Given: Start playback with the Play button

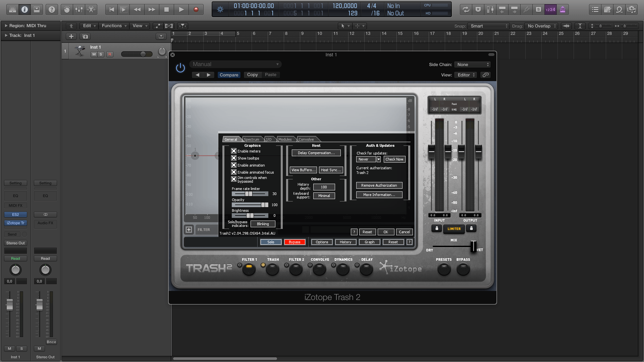Looking at the screenshot, I should pyautogui.click(x=181, y=10).
